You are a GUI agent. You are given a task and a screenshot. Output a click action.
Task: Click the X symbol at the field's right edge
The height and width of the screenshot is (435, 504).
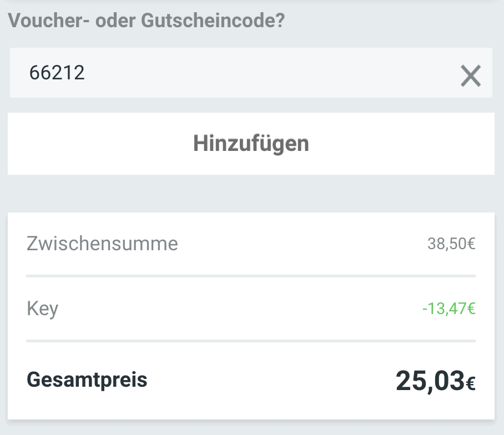pos(471,75)
